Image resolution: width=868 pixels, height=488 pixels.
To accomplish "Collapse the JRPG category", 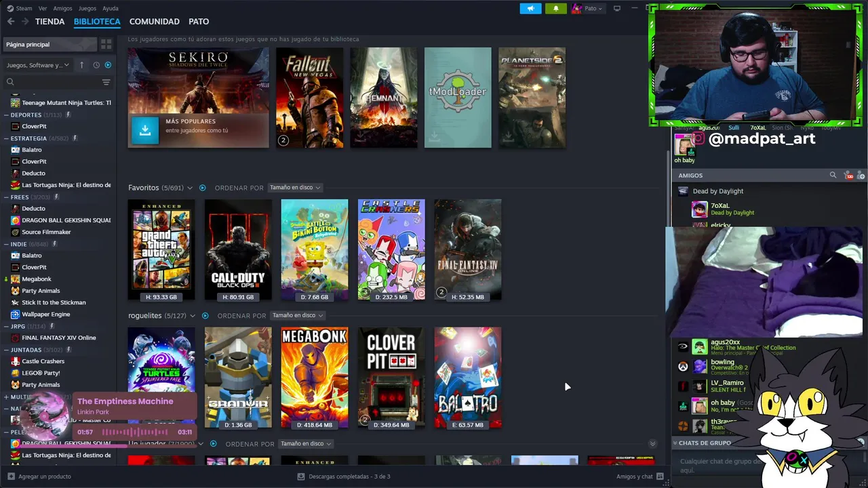I will pyautogui.click(x=6, y=326).
